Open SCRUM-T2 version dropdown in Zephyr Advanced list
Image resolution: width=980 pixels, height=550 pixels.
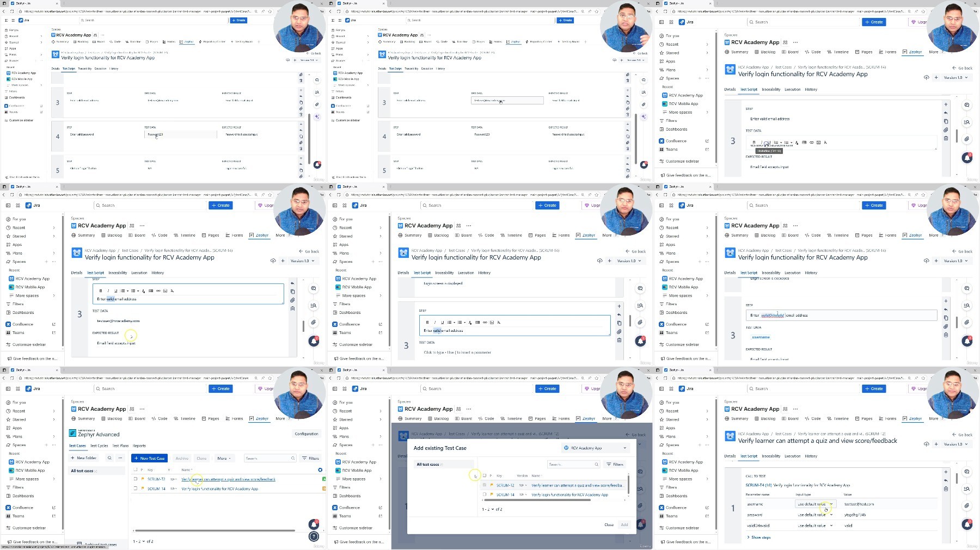point(174,479)
